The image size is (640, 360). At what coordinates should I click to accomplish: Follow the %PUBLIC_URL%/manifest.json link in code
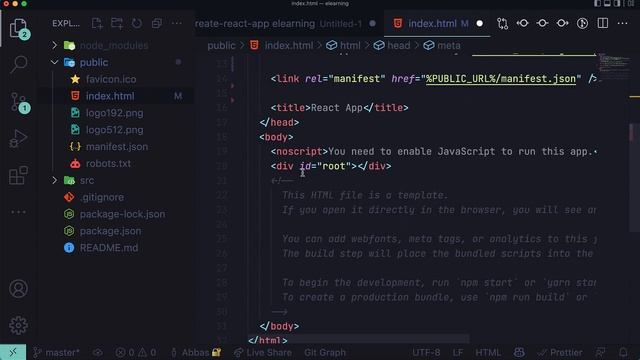pos(501,79)
